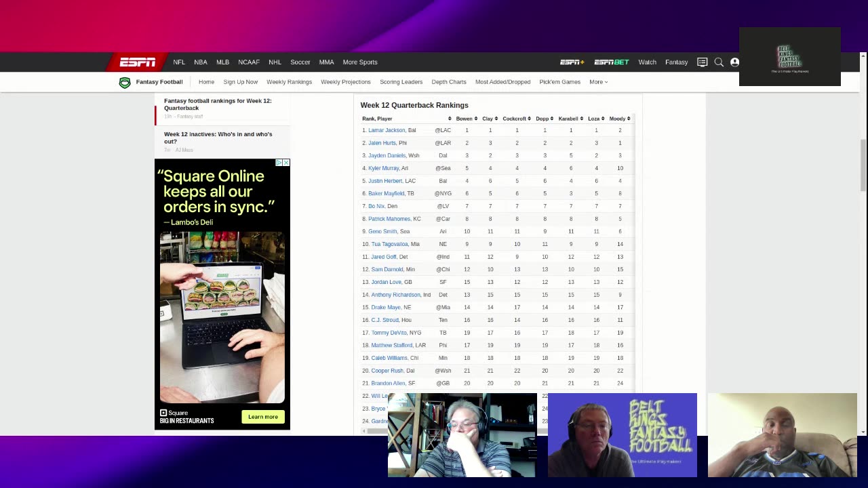
Task: Open the Soccer menu
Action: (x=300, y=62)
